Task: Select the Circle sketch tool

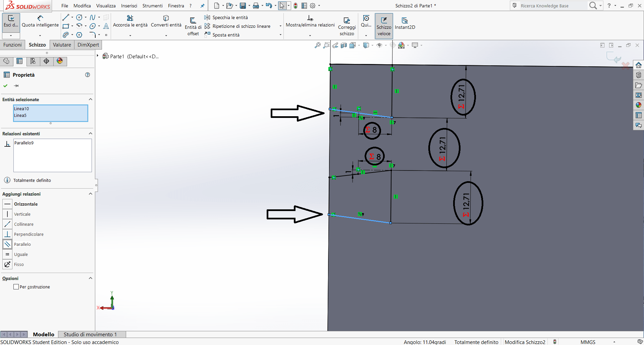Action: (79, 17)
